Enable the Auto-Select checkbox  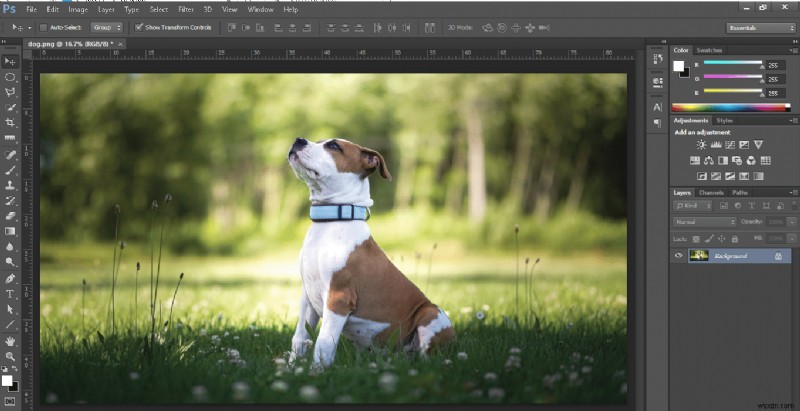pos(43,28)
